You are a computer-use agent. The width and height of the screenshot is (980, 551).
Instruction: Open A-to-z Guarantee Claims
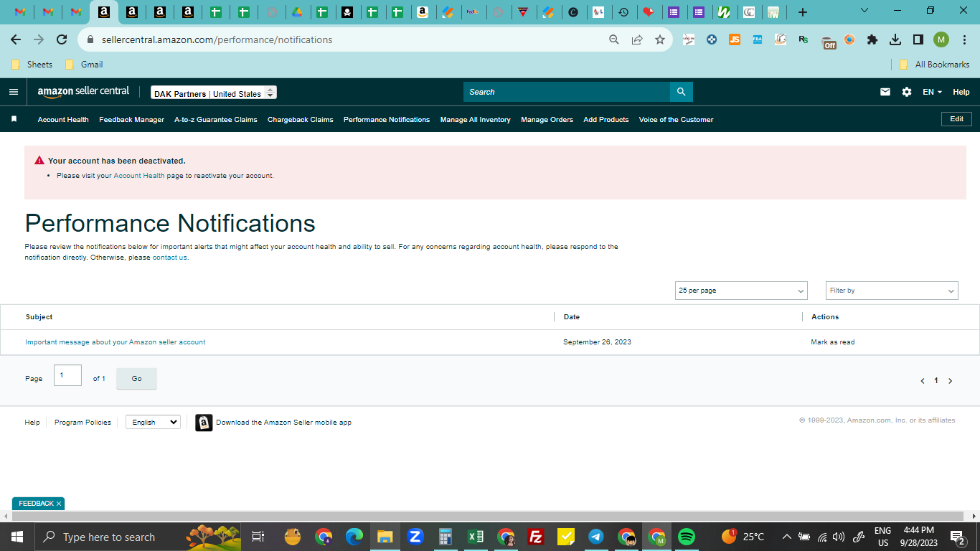[x=216, y=120]
